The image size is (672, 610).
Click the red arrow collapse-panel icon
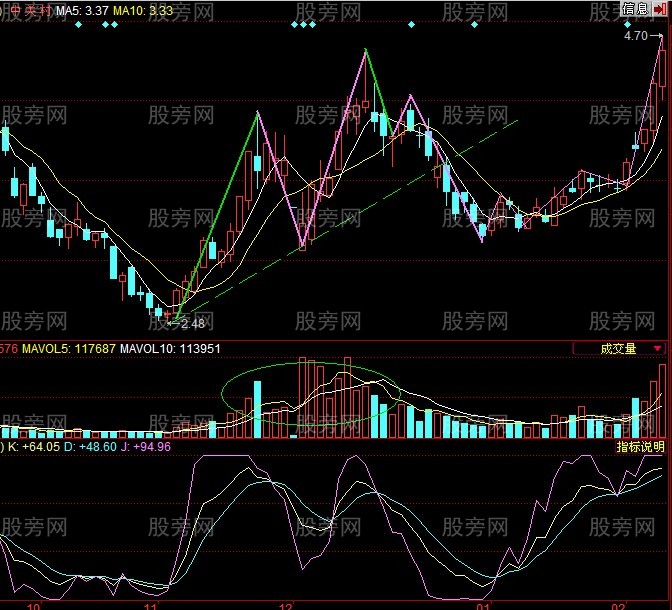click(x=659, y=9)
